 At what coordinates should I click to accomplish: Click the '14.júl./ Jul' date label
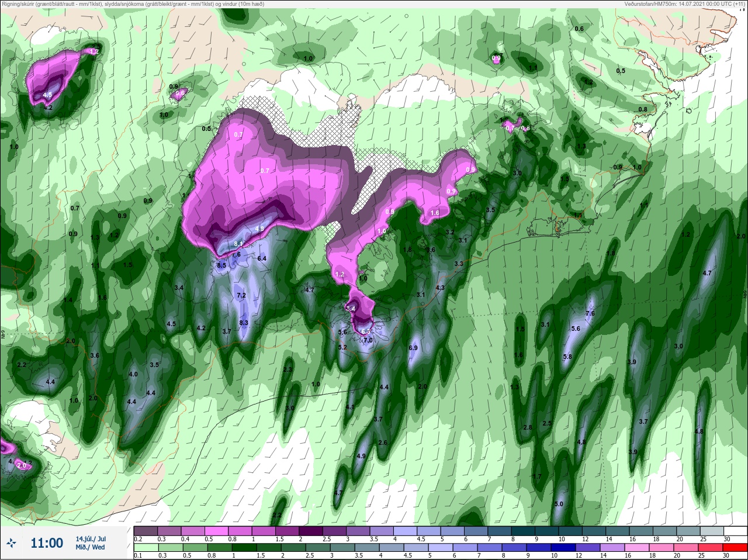(91, 539)
